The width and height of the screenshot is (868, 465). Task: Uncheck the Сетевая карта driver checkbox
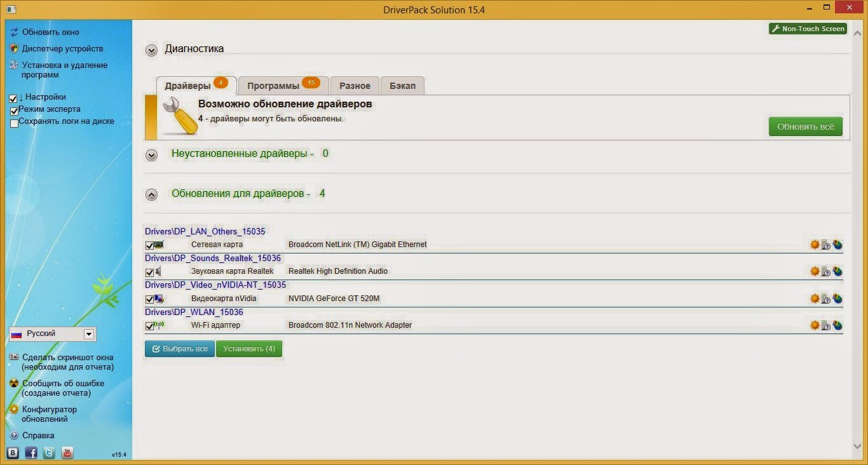click(x=149, y=245)
